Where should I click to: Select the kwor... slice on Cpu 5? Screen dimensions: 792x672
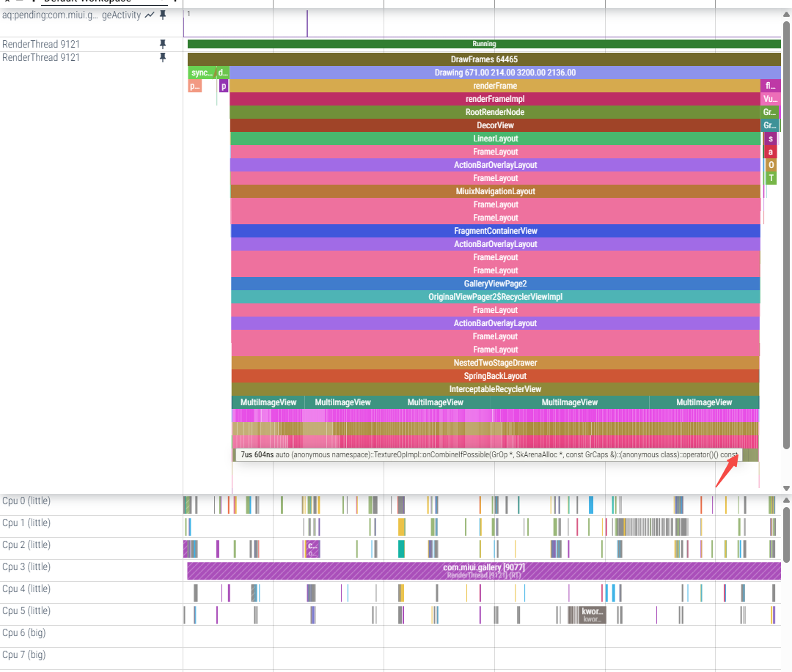(x=592, y=614)
